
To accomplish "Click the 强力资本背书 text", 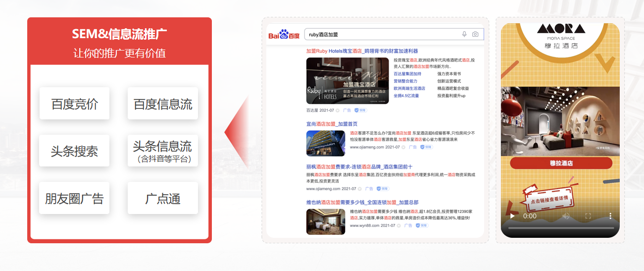I will (449, 74).
